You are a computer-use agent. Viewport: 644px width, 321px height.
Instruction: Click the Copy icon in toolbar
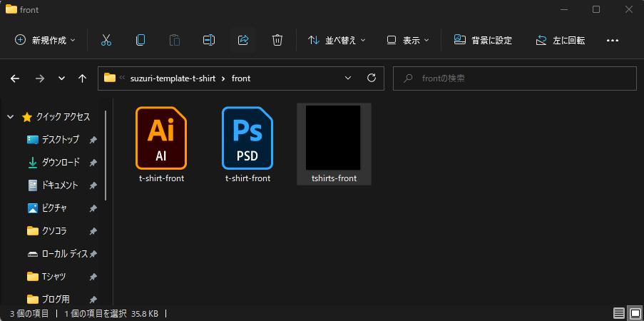(140, 41)
